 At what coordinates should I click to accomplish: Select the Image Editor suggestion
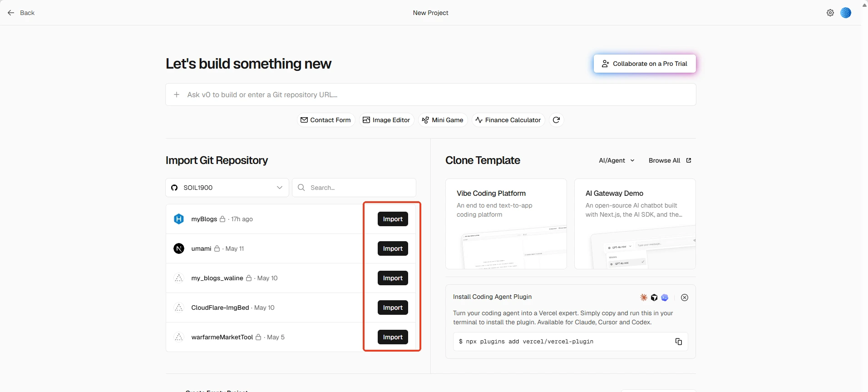[386, 120]
